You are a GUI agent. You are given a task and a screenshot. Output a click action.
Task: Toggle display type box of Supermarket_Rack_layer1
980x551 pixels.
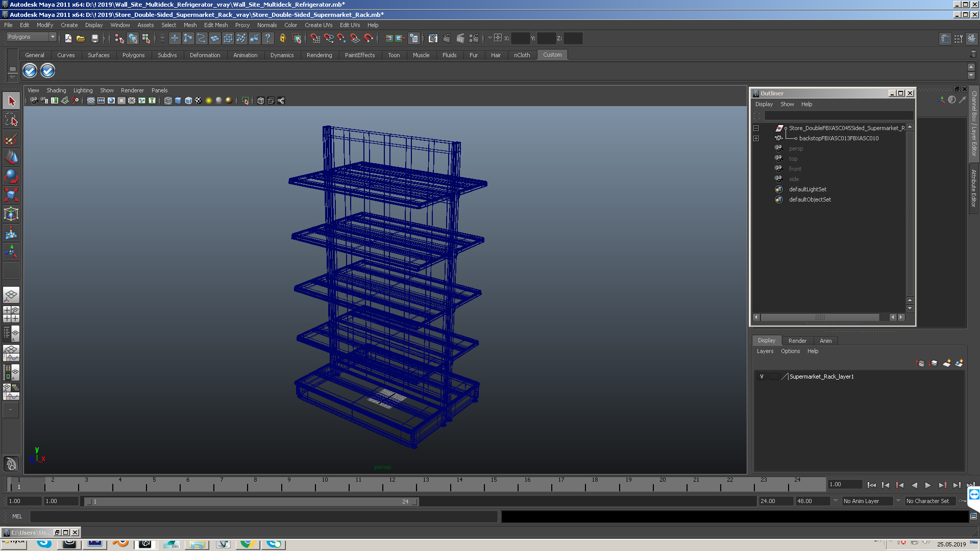(x=773, y=377)
